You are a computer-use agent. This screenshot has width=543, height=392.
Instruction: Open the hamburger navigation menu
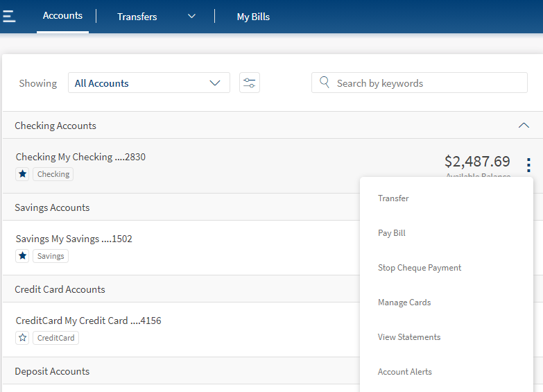(x=8, y=16)
